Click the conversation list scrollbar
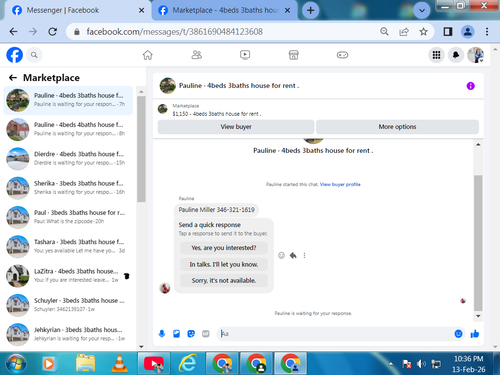 pyautogui.click(x=141, y=149)
